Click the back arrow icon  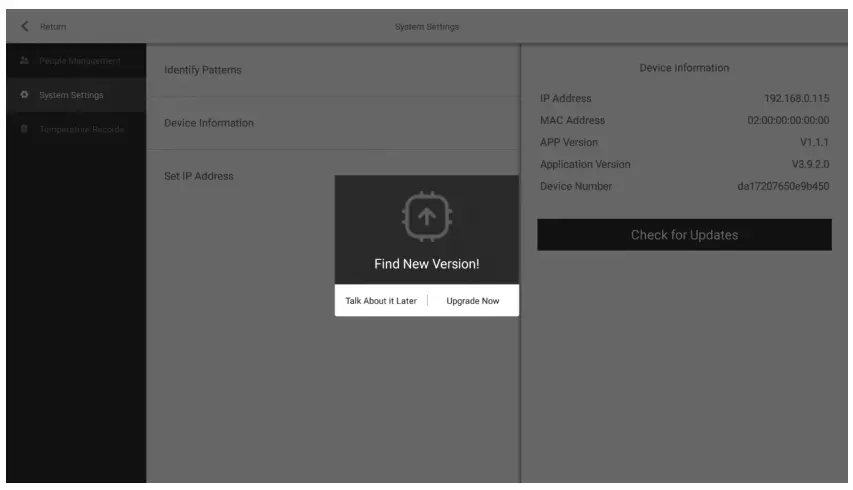[x=24, y=26]
